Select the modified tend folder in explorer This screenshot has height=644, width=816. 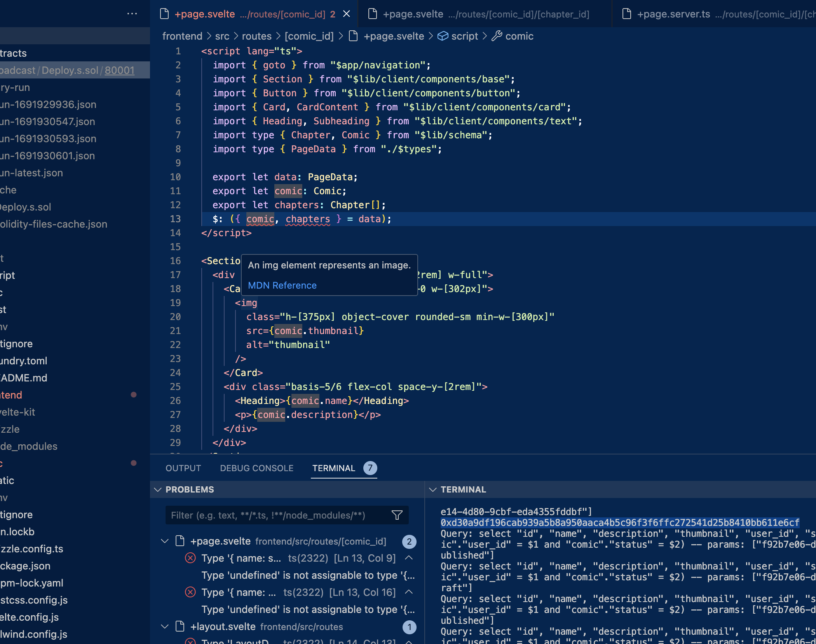(x=11, y=395)
